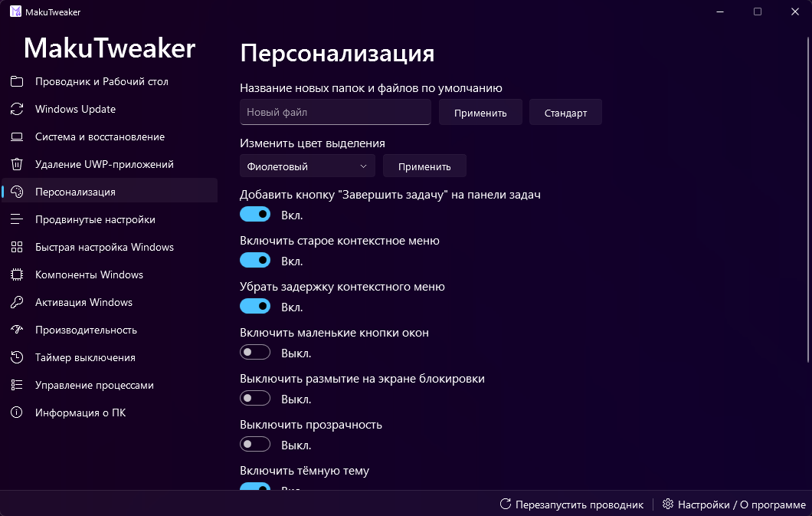812x516 pixels.
Task: Turn on Выключить прозрачность
Action: pyautogui.click(x=255, y=444)
